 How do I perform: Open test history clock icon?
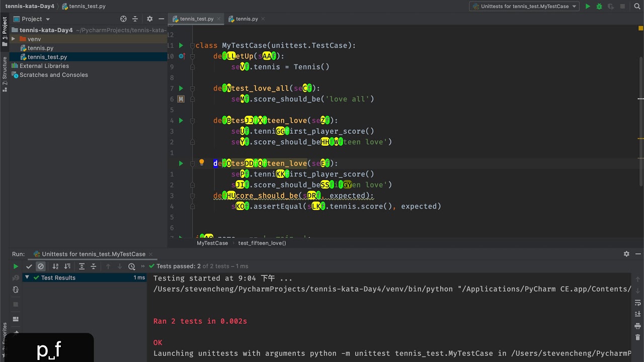pyautogui.click(x=132, y=266)
